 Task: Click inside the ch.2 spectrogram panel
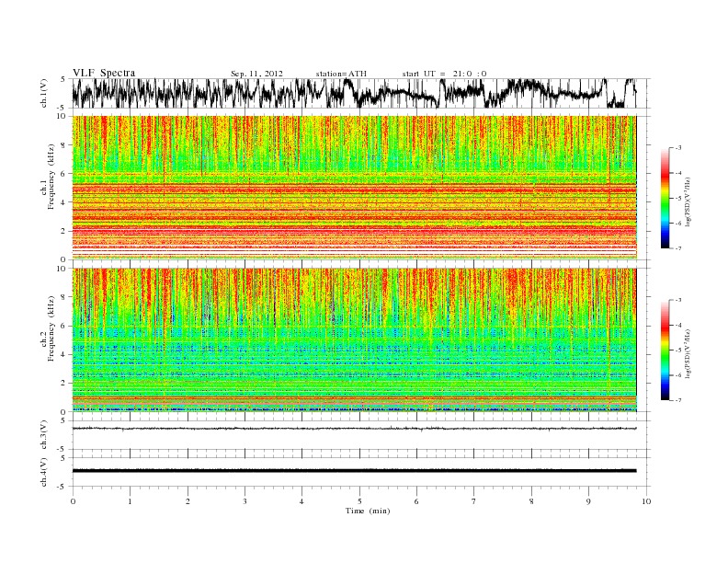coord(354,339)
